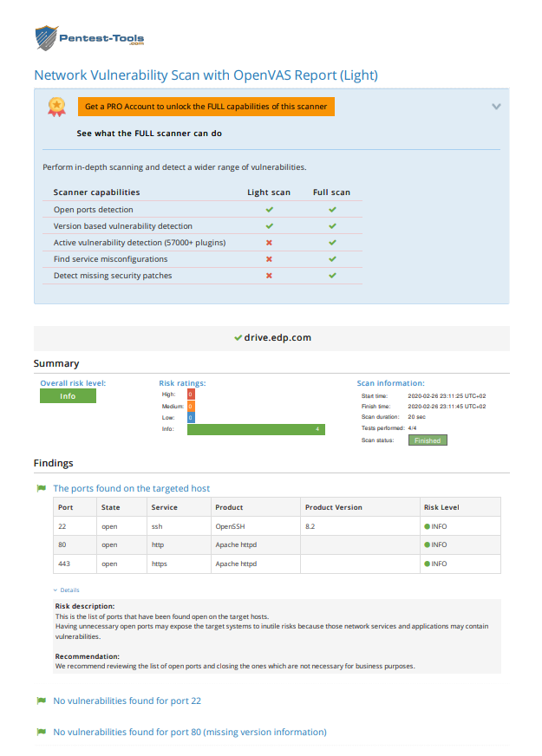Click the green INFO dot in port 22 row
The image size is (542, 756).
[x=428, y=526]
